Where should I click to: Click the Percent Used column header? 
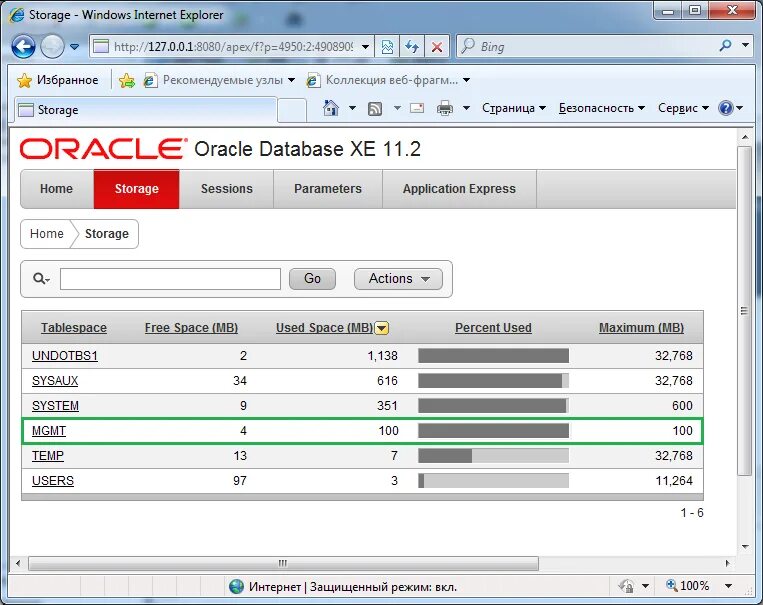(x=493, y=328)
